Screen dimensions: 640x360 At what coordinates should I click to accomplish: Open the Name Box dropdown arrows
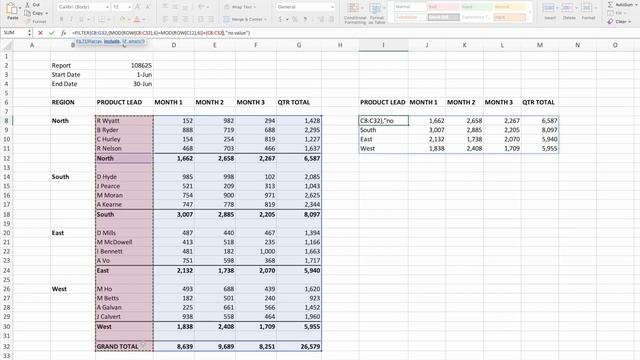coord(29,33)
